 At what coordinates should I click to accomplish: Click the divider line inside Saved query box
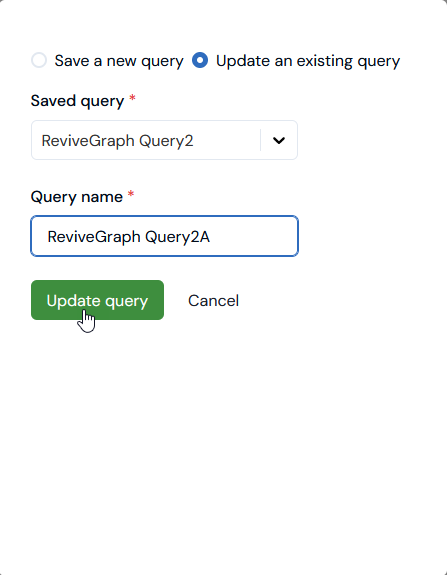[260, 140]
